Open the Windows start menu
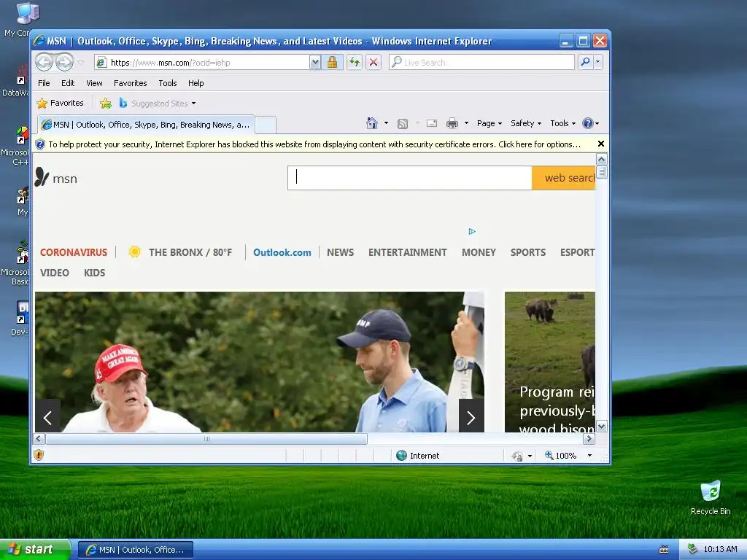Screen dimensions: 747x560 pyautogui.click(x=35, y=550)
